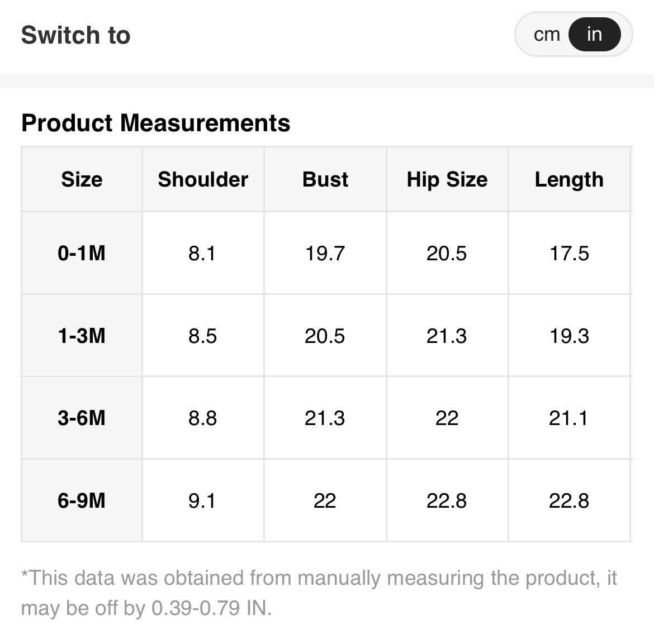The image size is (654, 644).
Task: Click the Length column header
Action: (569, 179)
